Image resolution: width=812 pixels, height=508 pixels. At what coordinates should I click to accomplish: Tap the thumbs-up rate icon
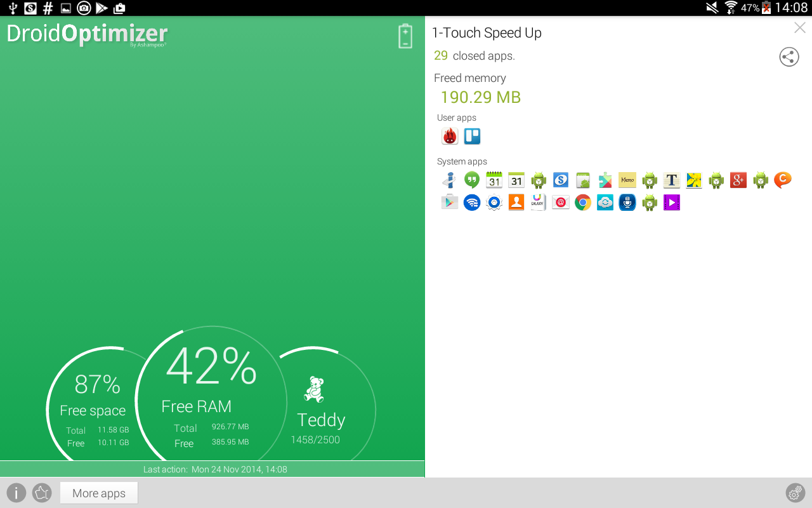click(x=42, y=493)
